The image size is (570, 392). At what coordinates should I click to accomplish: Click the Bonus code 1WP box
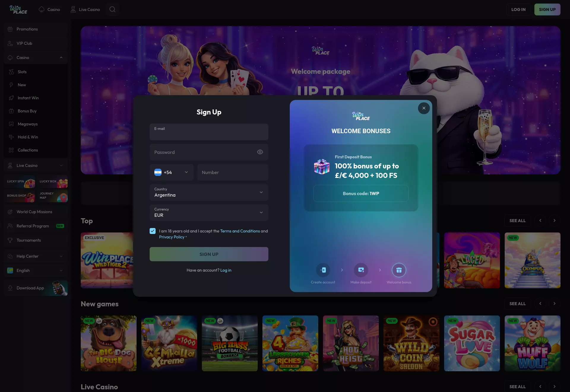[361, 193]
